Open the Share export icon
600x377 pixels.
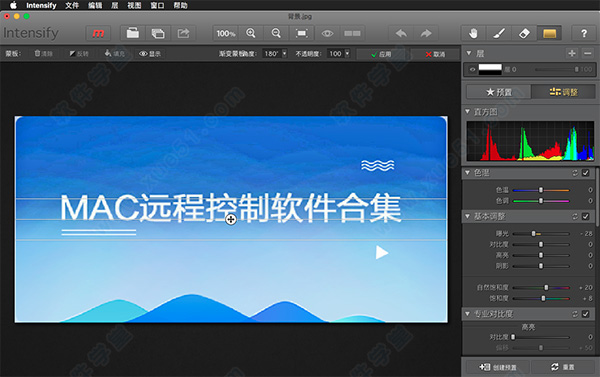[x=183, y=34]
